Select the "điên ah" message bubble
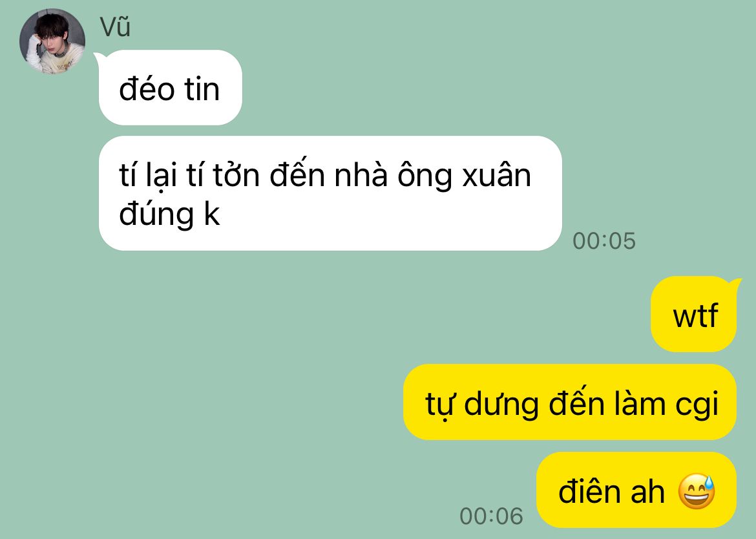This screenshot has height=539, width=756. coord(636,490)
